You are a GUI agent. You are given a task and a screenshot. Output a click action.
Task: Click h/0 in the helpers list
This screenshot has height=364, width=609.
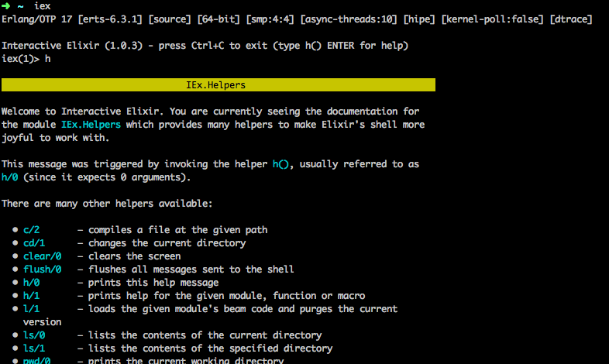click(32, 283)
